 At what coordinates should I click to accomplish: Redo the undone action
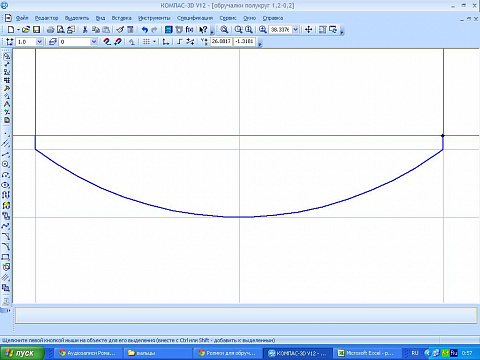coord(154,30)
